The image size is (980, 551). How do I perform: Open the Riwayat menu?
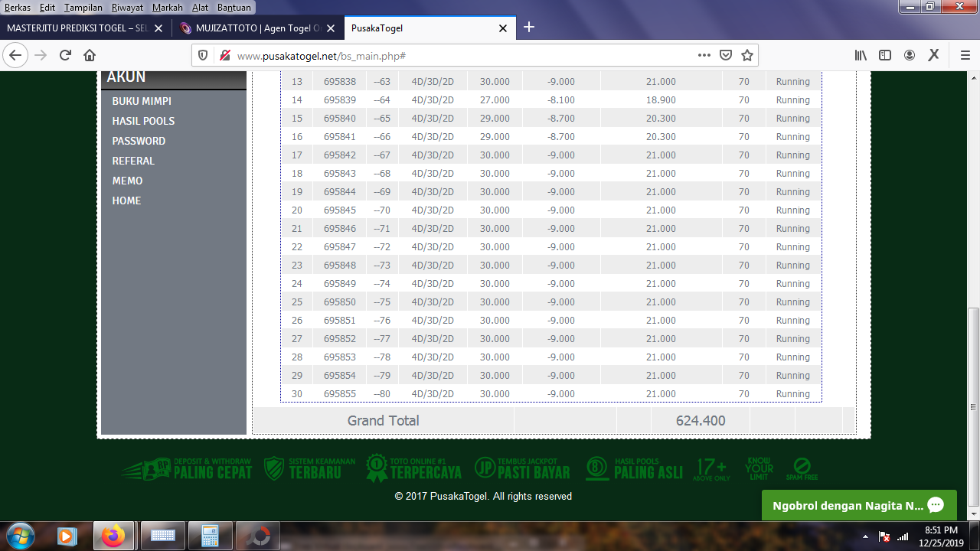[127, 7]
